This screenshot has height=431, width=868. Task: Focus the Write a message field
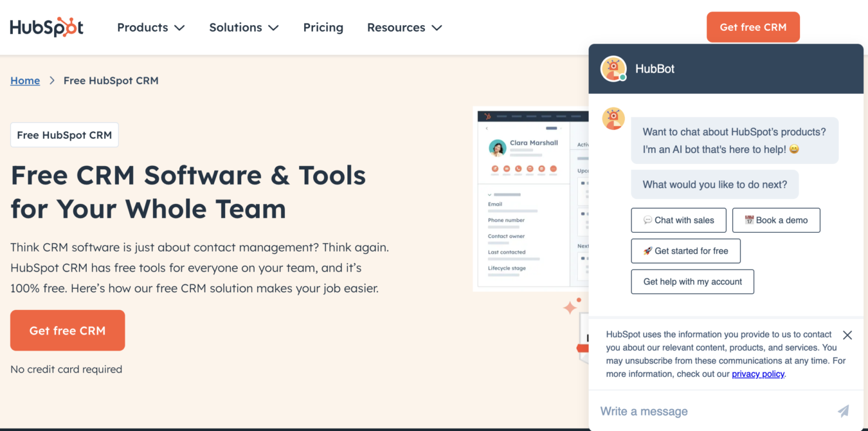[714, 411]
